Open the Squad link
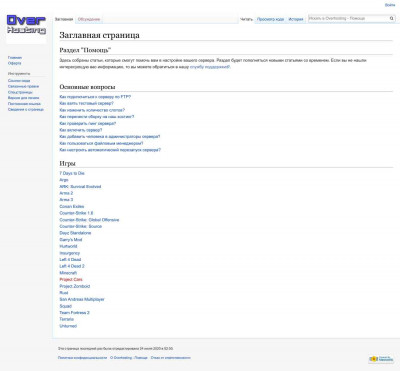 (x=66, y=306)
